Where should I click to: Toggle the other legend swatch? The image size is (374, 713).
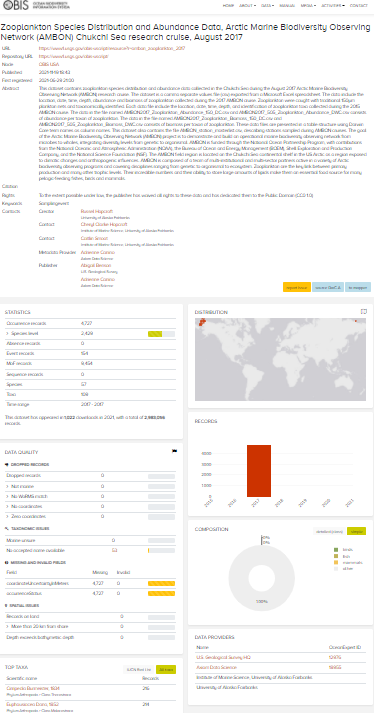336,568
